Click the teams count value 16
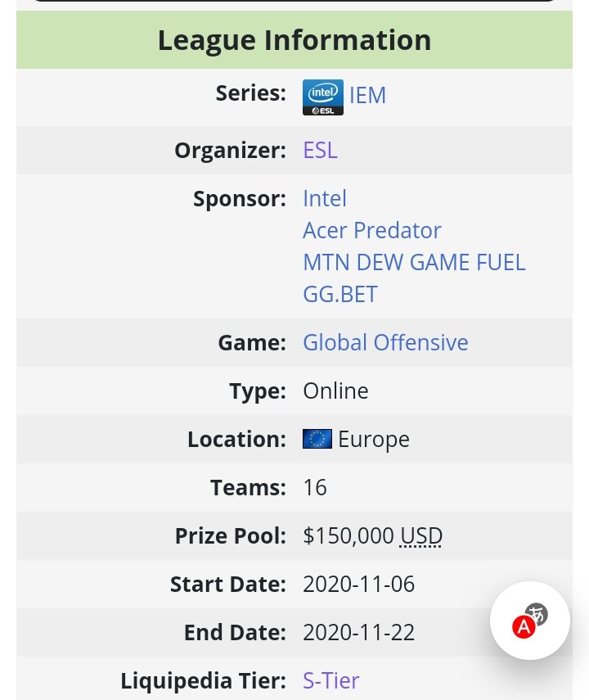 (x=315, y=488)
